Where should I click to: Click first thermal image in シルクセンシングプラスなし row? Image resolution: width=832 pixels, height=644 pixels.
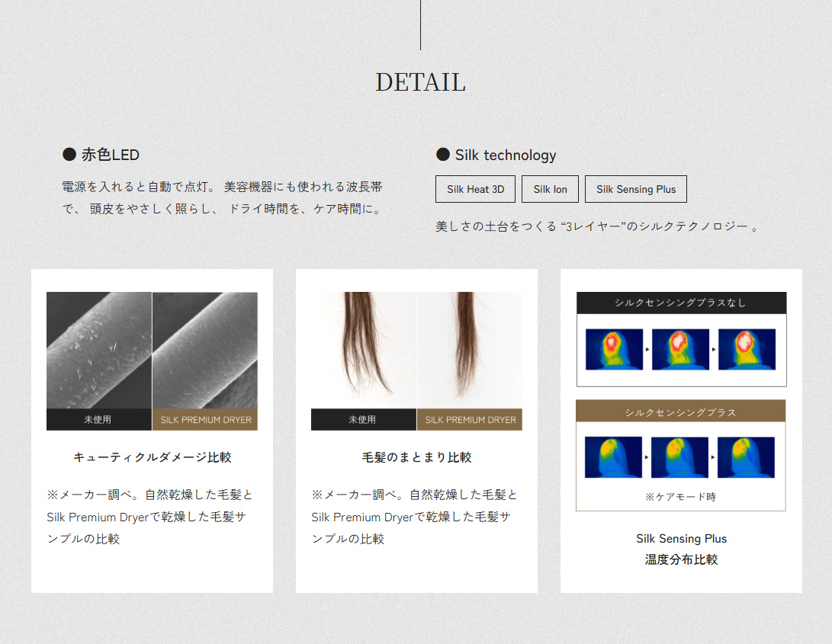pos(614,349)
